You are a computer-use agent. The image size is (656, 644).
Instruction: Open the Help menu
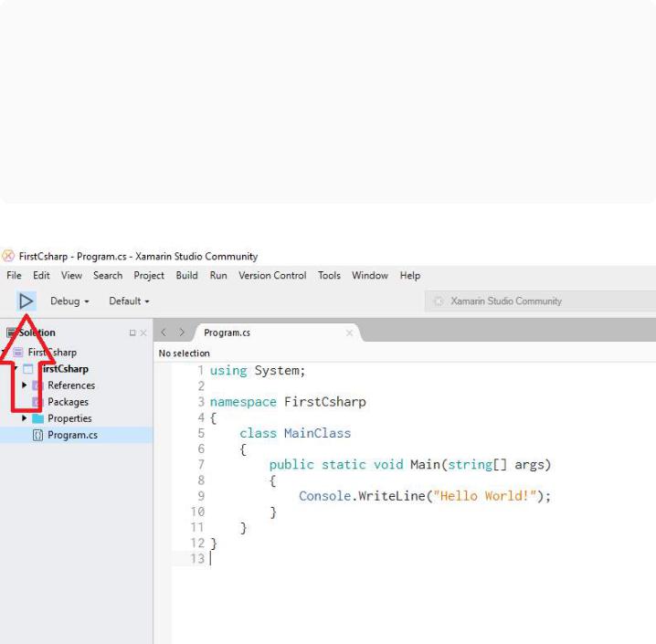pos(410,276)
